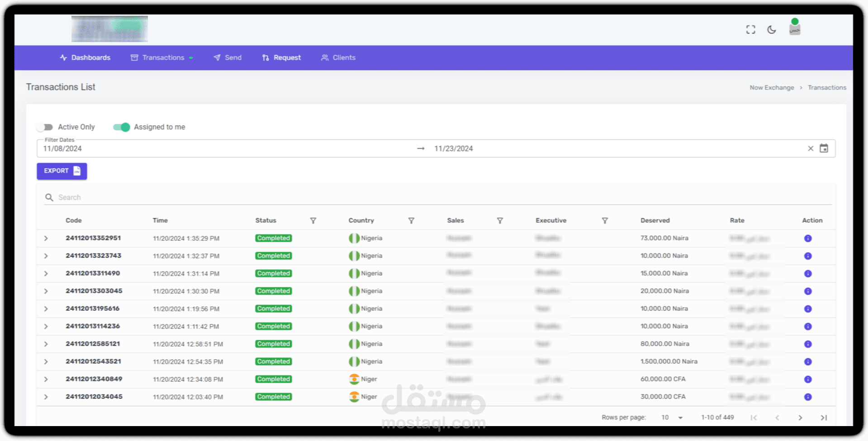Click the Niger country of transaction 24112012034045

363,397
